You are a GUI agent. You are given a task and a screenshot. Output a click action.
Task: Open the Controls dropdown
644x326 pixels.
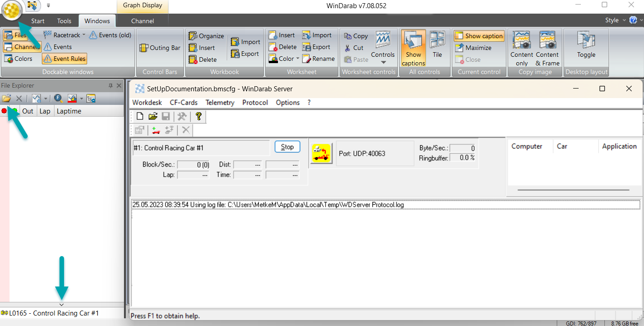coord(383,62)
